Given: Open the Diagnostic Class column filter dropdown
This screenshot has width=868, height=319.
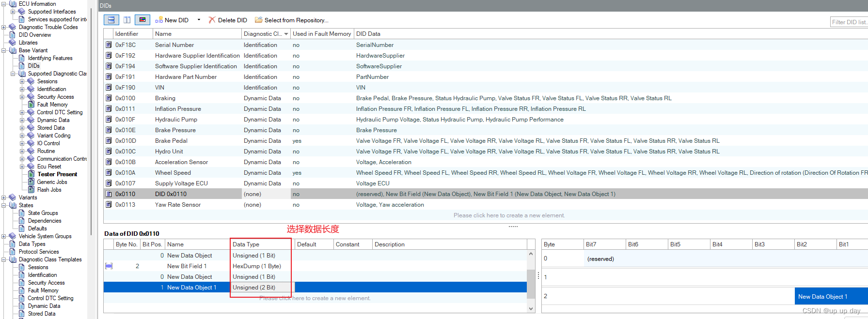Looking at the screenshot, I should point(286,34).
